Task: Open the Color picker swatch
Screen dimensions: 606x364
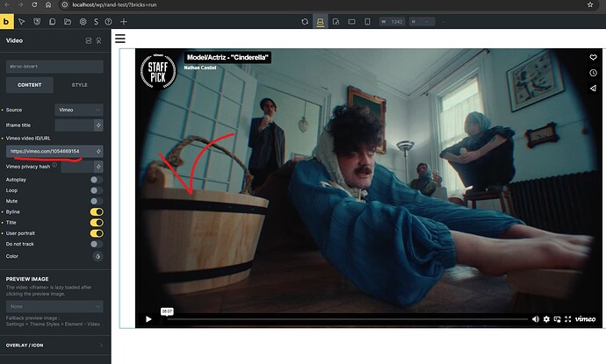Action: (97, 256)
